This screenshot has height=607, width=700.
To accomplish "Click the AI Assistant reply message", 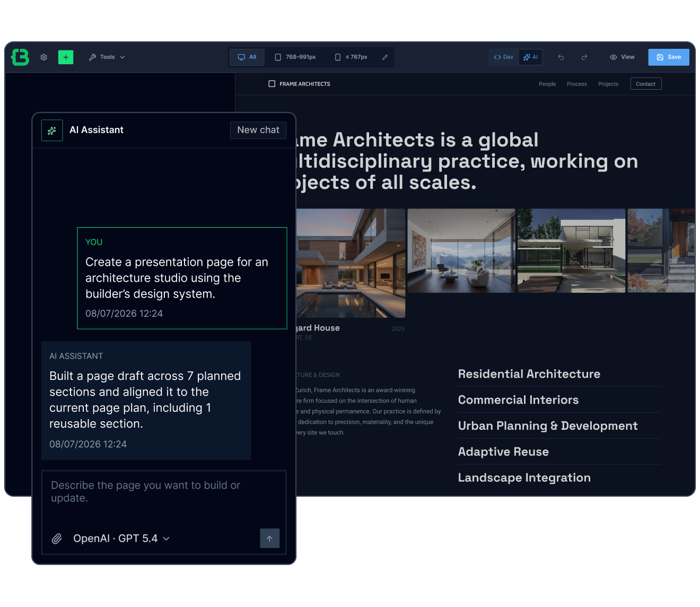I will coord(146,401).
